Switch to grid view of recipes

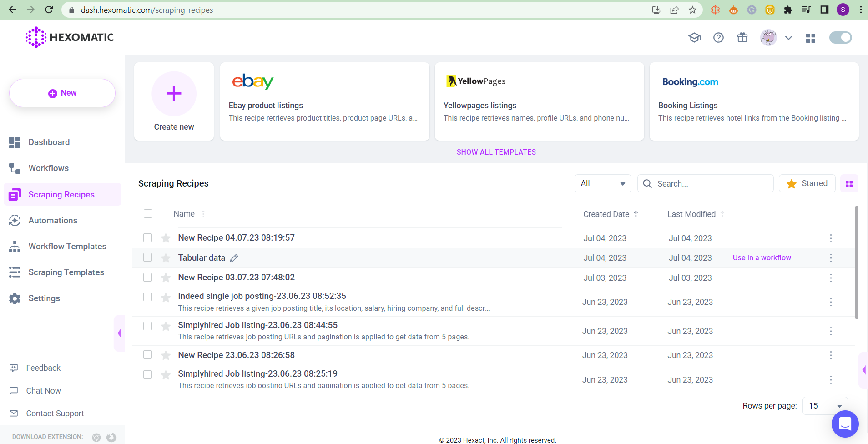(849, 184)
